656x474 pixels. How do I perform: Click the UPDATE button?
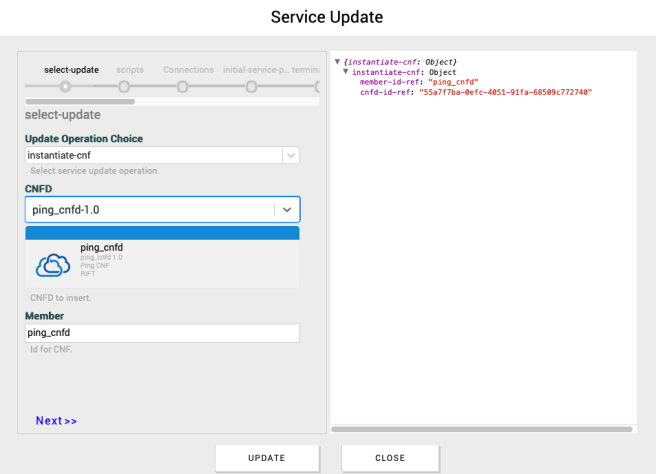pos(267,458)
